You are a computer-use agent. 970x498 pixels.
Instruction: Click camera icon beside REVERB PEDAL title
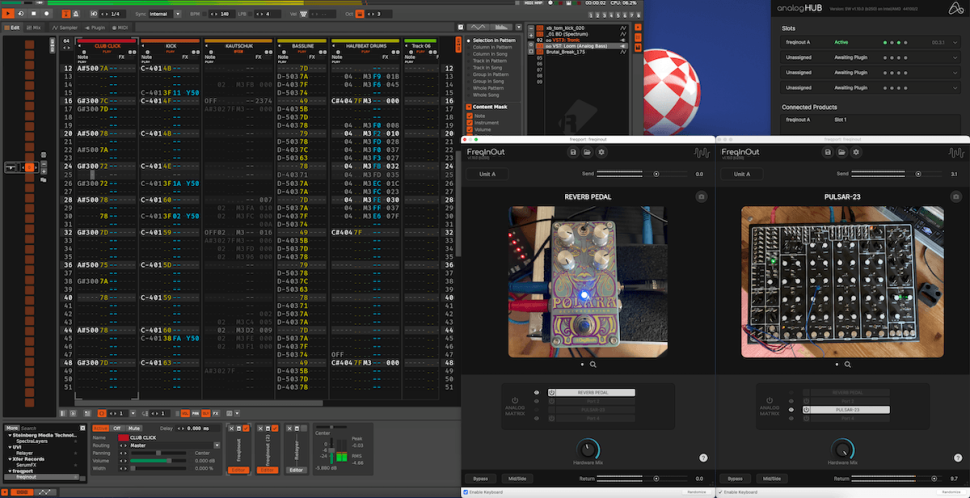(701, 197)
